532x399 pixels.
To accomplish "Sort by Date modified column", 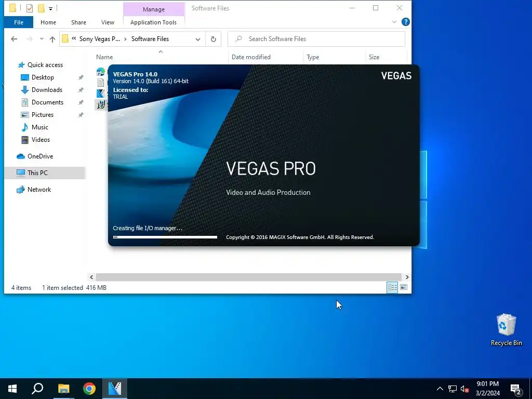I will (251, 57).
